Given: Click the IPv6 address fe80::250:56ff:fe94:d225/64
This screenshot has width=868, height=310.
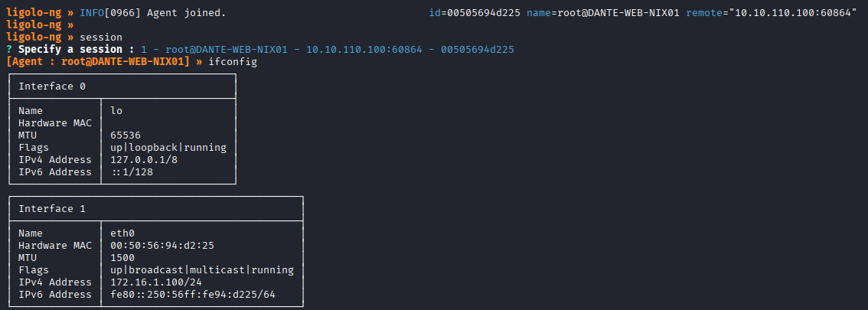Looking at the screenshot, I should (193, 295).
